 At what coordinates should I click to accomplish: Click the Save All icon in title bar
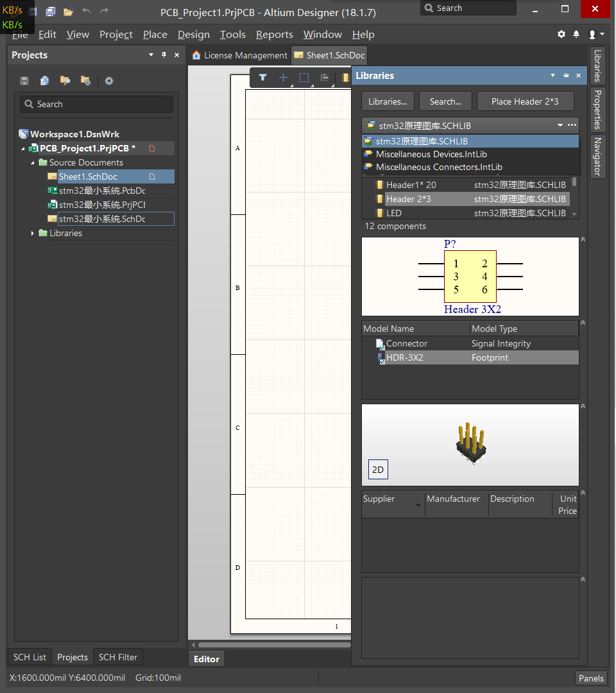point(51,12)
